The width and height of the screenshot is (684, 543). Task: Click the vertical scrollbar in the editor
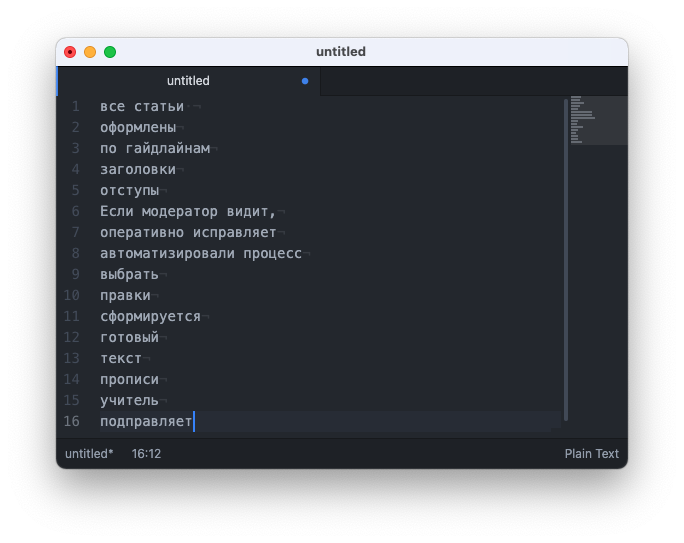565,260
